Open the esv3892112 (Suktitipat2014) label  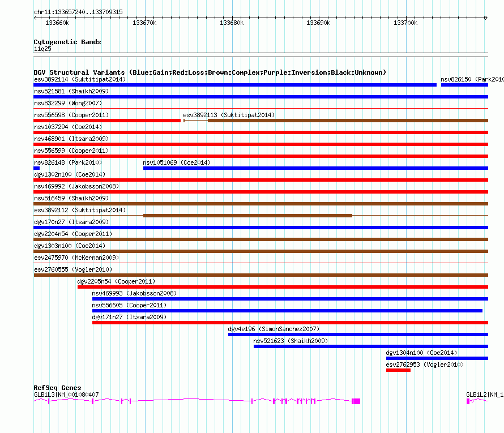[80, 210]
